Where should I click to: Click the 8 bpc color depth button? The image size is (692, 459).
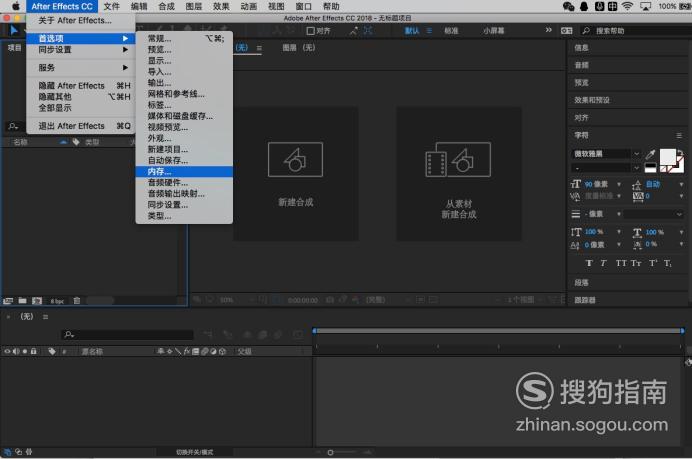point(57,301)
